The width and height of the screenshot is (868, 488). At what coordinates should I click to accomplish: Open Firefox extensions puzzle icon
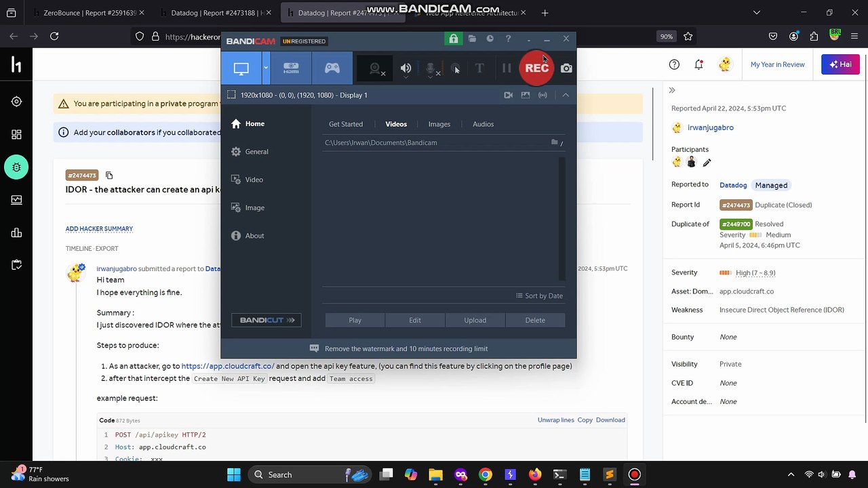tap(814, 37)
